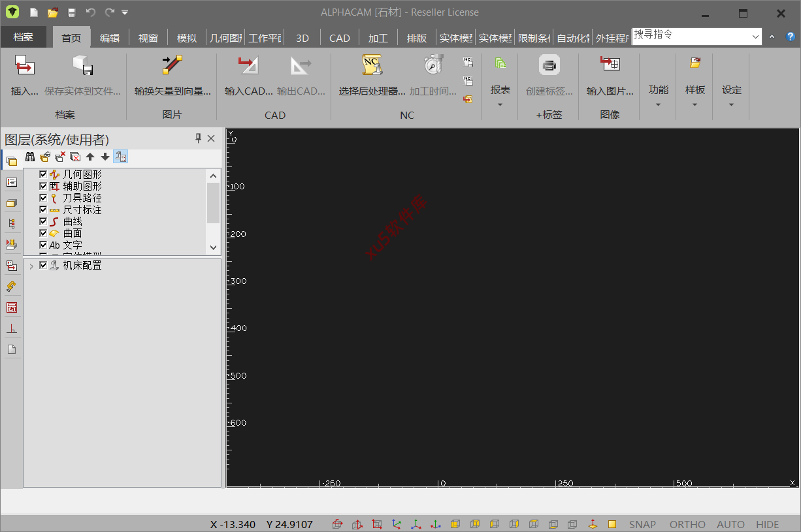Expand the 机床配置 tree node

tap(31, 266)
